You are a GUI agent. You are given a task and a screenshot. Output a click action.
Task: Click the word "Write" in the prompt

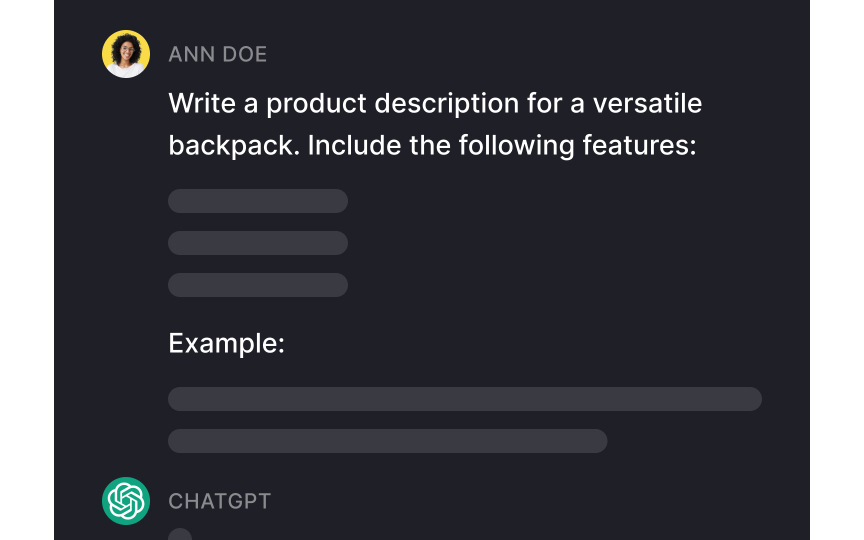point(202,103)
